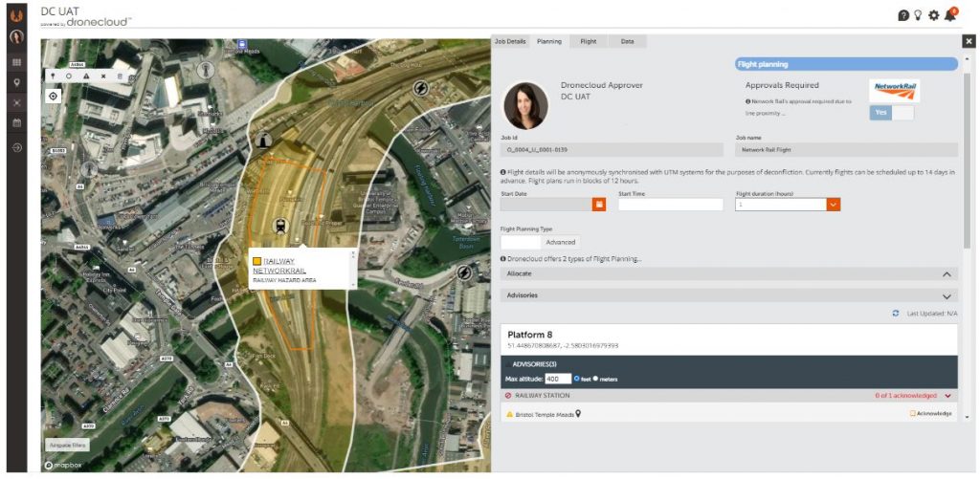Screen dimensions: 980x479
Task: Click the Job name field
Action: tap(847, 150)
